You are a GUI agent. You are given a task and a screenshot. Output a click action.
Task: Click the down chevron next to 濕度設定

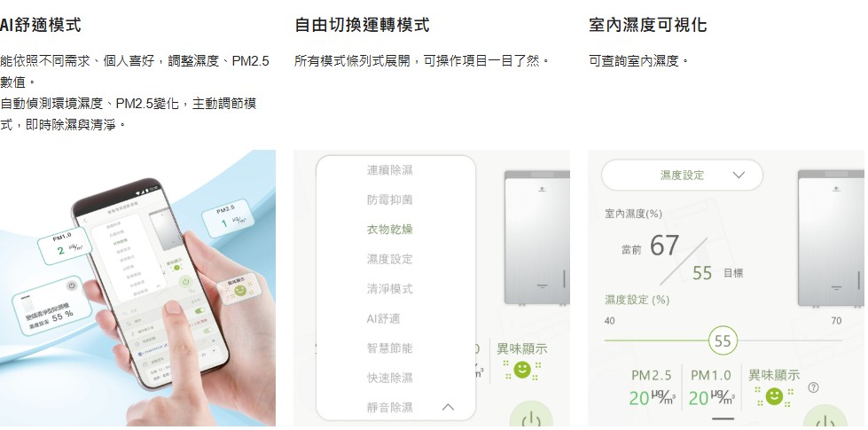point(739,176)
